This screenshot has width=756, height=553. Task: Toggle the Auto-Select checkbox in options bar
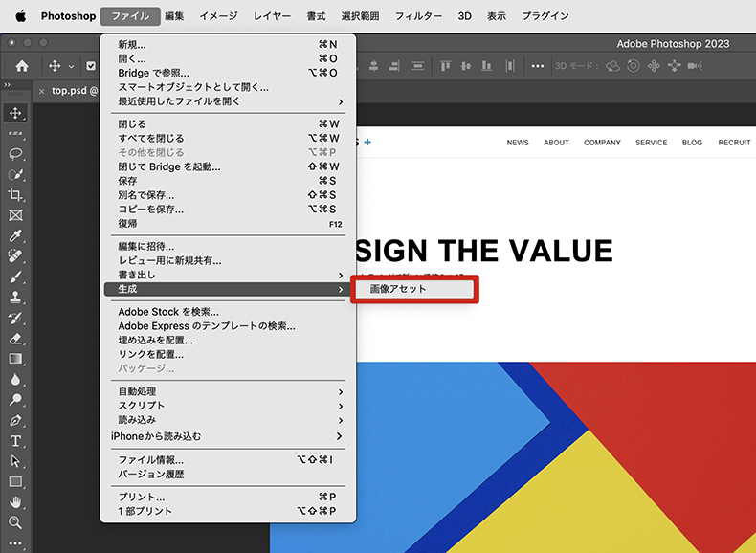click(91, 66)
